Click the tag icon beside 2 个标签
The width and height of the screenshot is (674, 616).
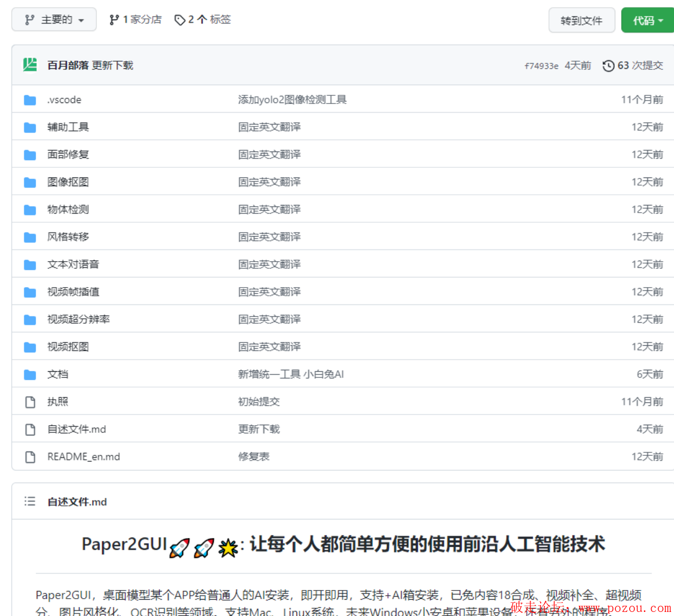[x=180, y=20]
